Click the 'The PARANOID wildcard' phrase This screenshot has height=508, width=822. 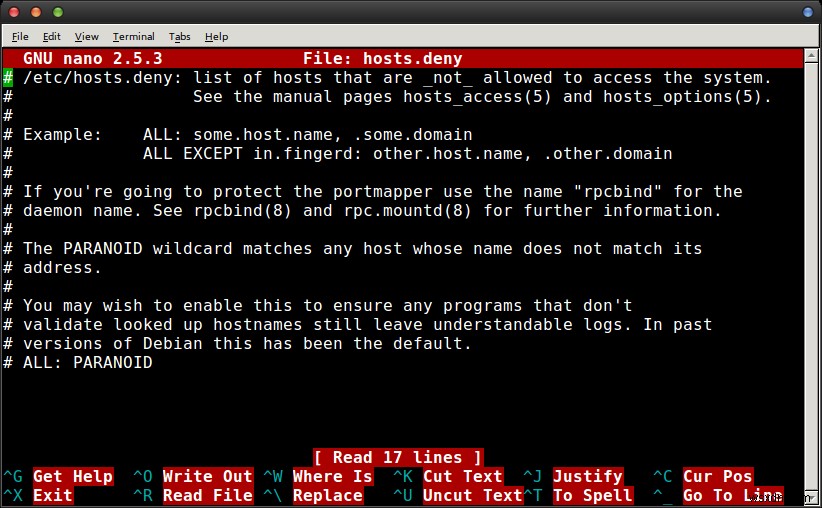click(127, 248)
